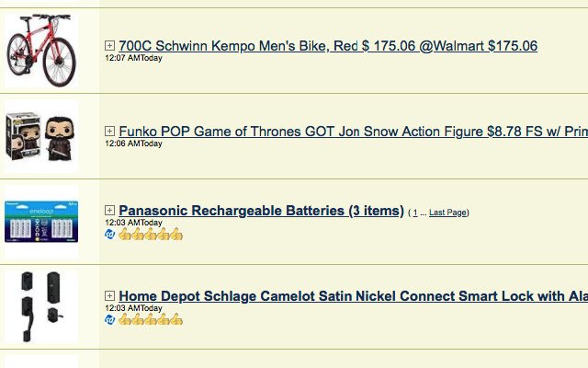Expand the Schlage Camelot Smart Lock thread preview

coord(109,295)
